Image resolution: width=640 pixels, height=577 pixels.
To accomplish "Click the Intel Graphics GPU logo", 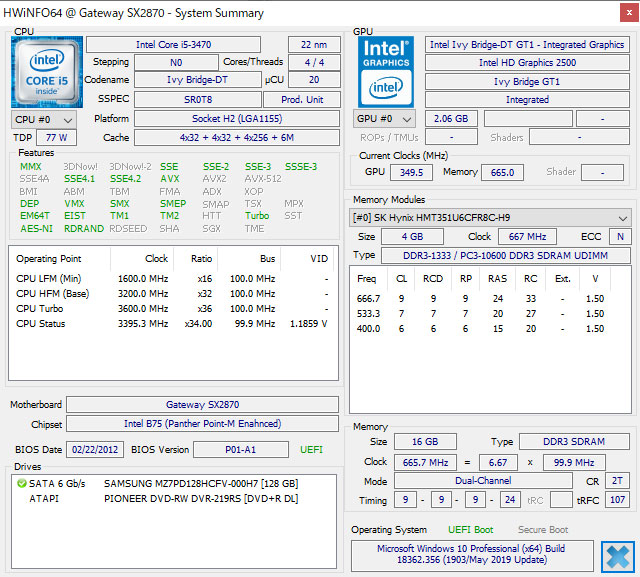I will click(x=386, y=72).
